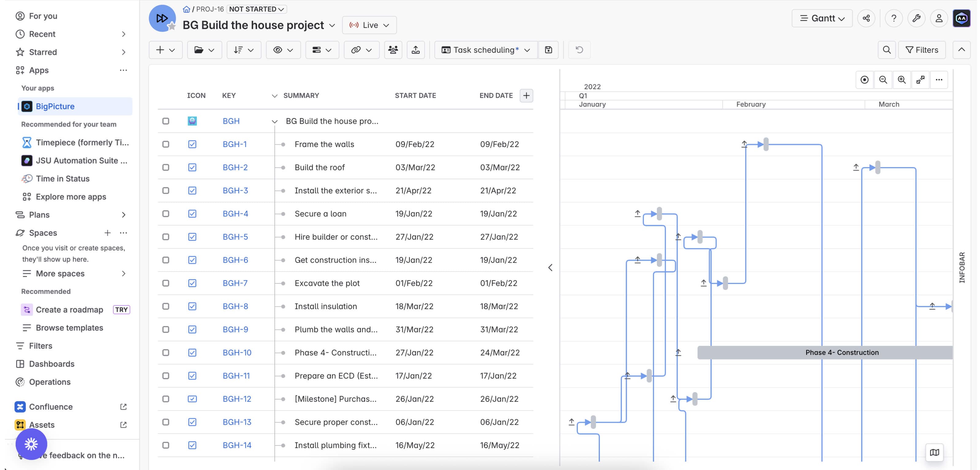Zoom in the Gantt chart
The image size is (980, 470).
902,80
